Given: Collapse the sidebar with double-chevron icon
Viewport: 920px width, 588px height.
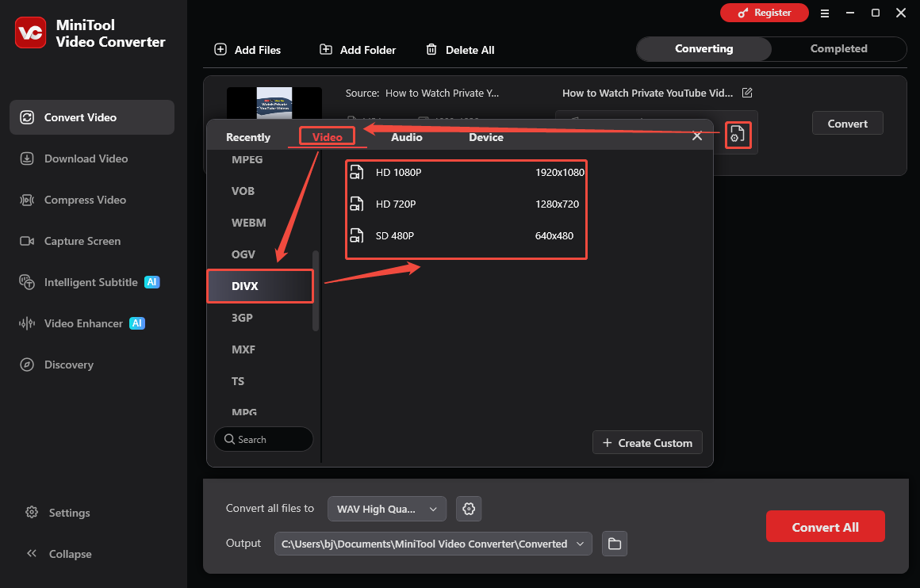Looking at the screenshot, I should click(32, 553).
